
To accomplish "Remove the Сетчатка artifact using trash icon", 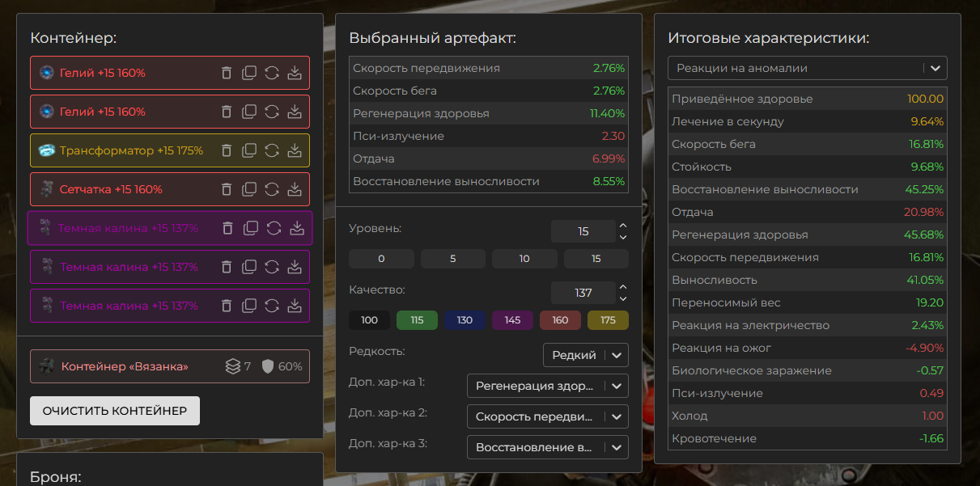I will [x=227, y=189].
